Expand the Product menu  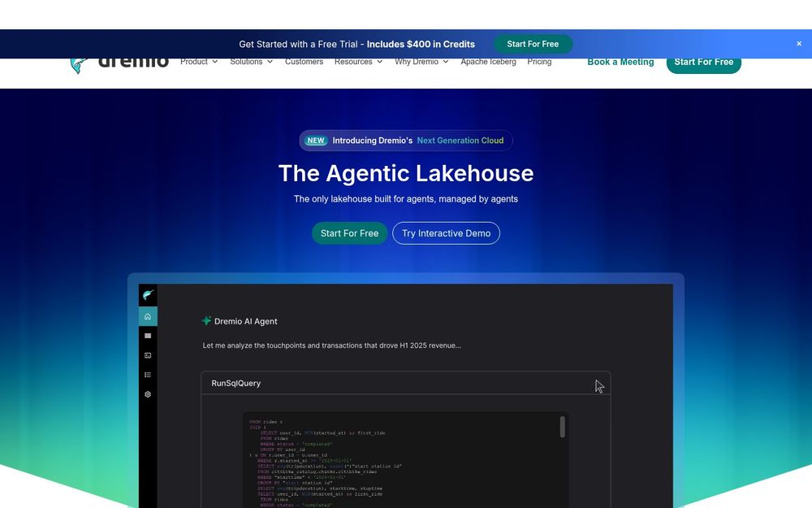(199, 62)
